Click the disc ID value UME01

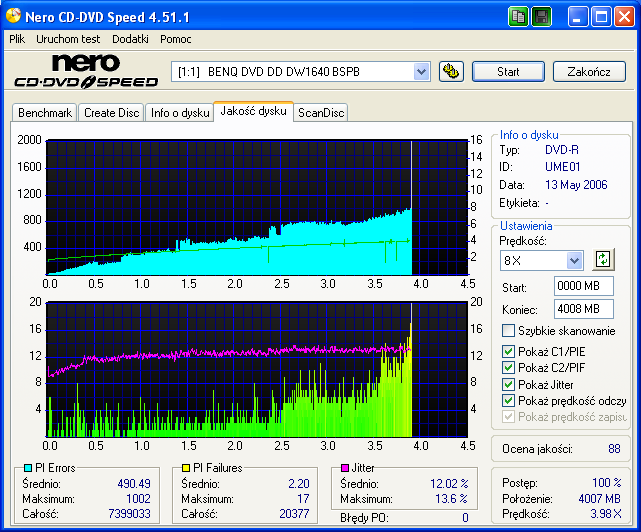click(563, 167)
